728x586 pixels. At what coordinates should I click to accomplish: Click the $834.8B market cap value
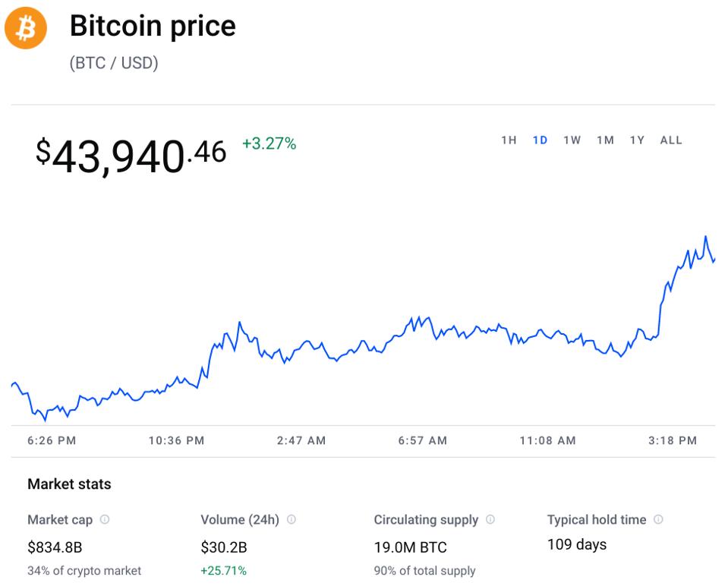point(55,547)
